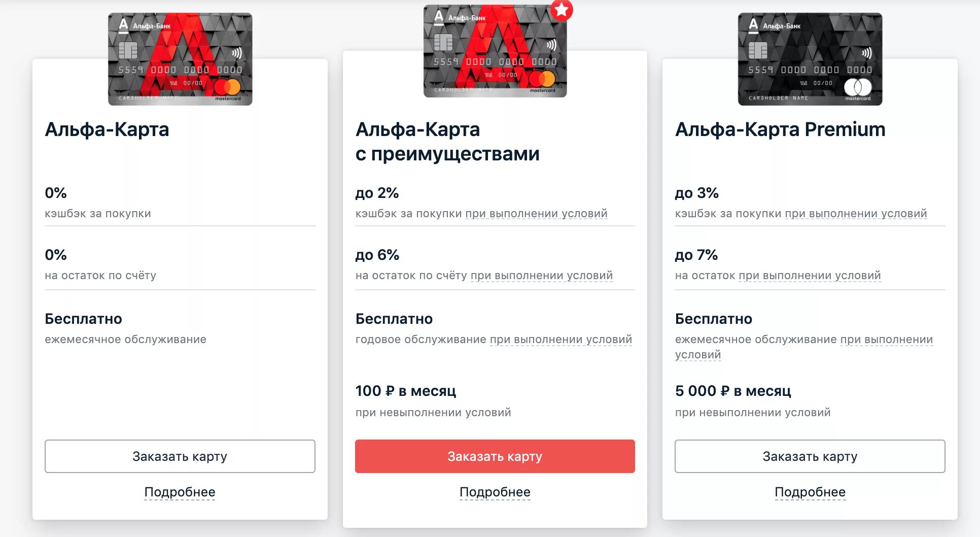Viewport: 980px width, 537px height.
Task: Click the Альфа-Карта с преимуществами heading
Action: pos(447,142)
